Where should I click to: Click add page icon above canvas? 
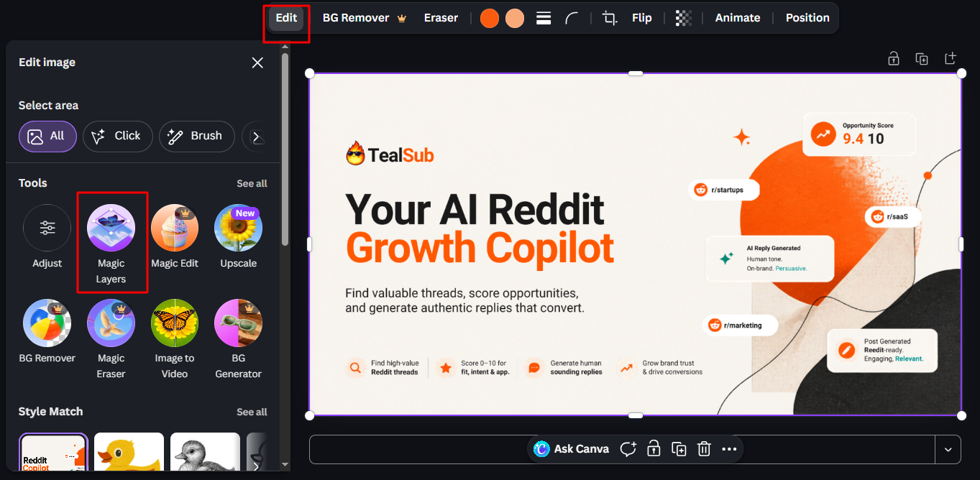pos(951,58)
